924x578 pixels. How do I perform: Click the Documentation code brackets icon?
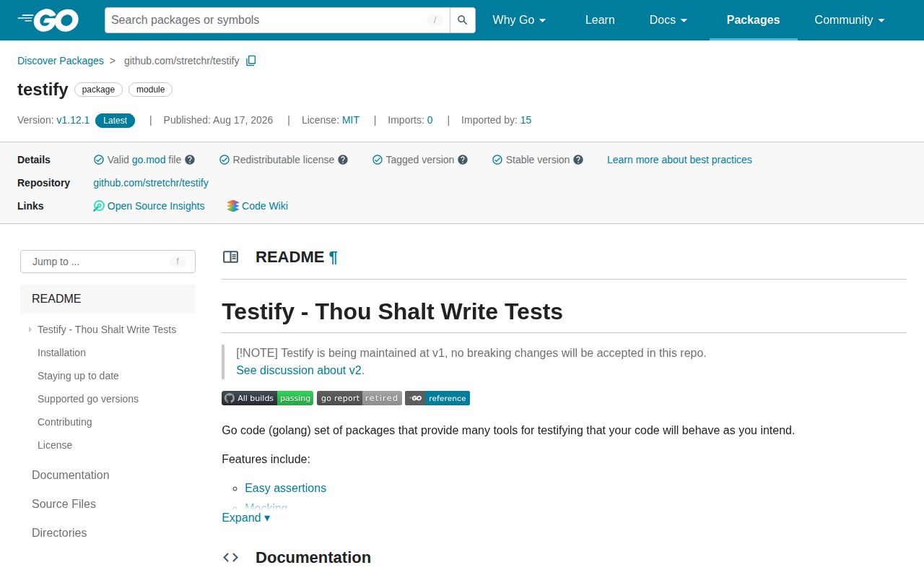click(x=231, y=558)
